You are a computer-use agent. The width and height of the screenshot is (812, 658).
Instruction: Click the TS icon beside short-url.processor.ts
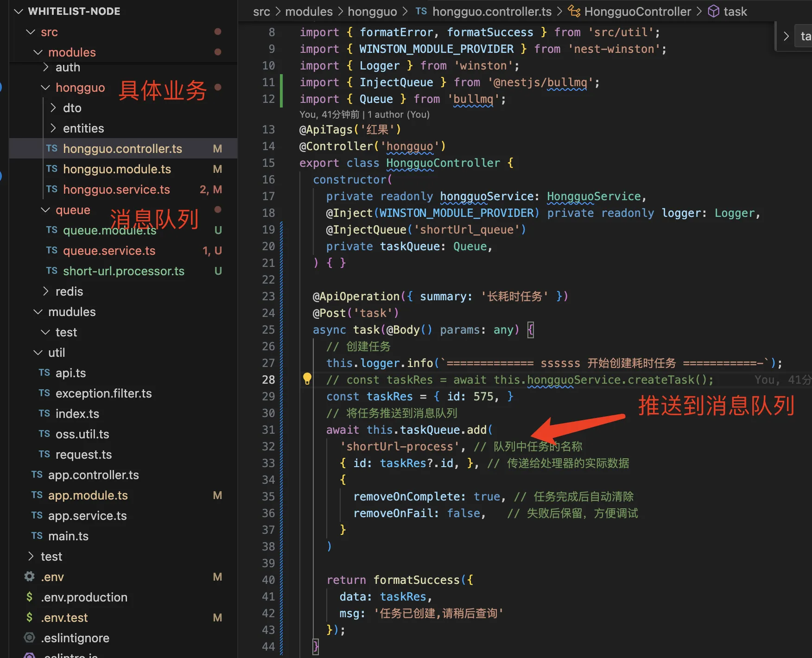click(51, 271)
